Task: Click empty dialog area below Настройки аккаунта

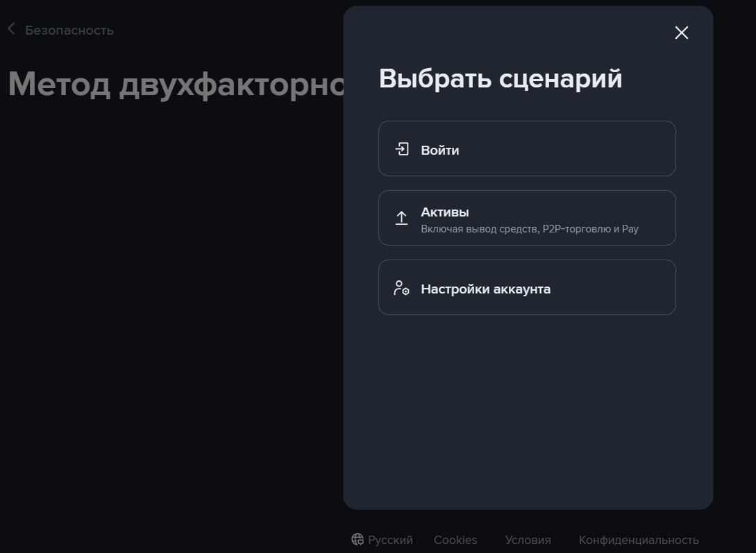Action: [528, 409]
